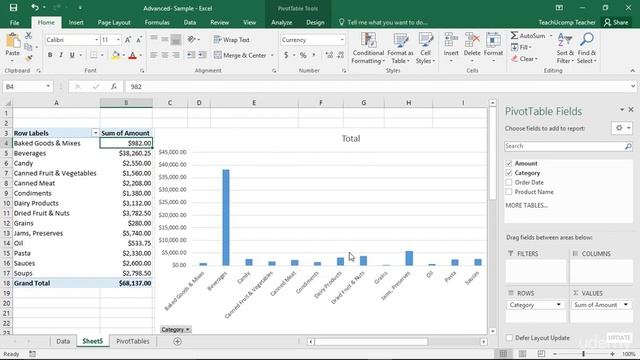Select the Beverages amount cell $38,260.25
Image resolution: width=640 pixels, height=360 pixels.
click(x=126, y=153)
